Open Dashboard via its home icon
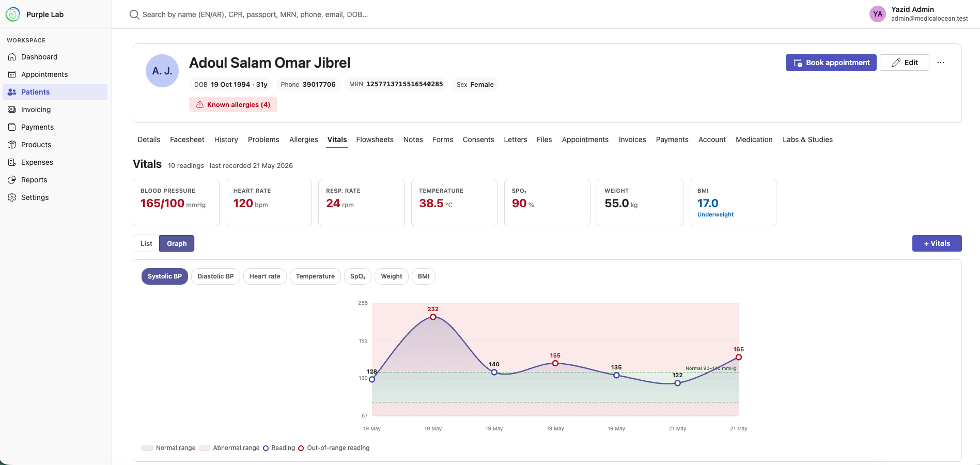This screenshot has height=465, width=980. (12, 57)
